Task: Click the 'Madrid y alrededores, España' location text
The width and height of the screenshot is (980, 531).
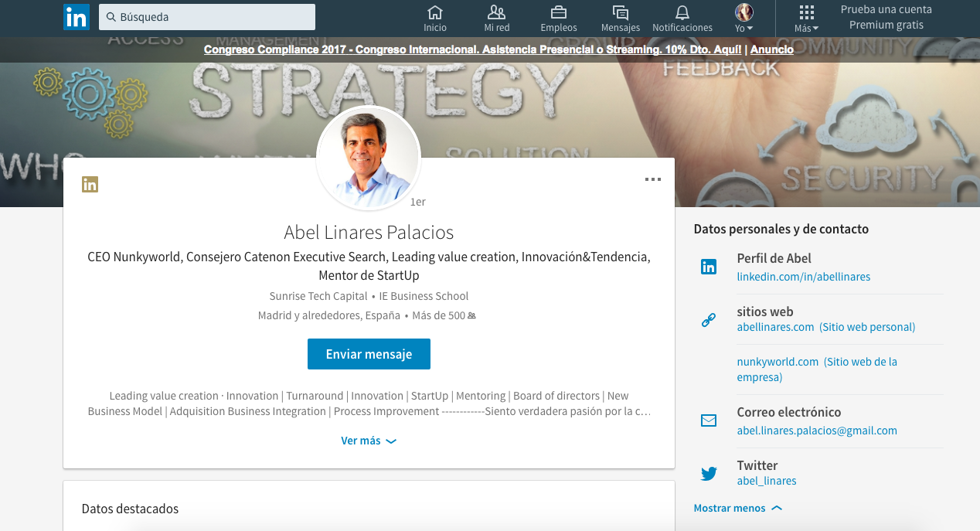Action: pyautogui.click(x=329, y=315)
